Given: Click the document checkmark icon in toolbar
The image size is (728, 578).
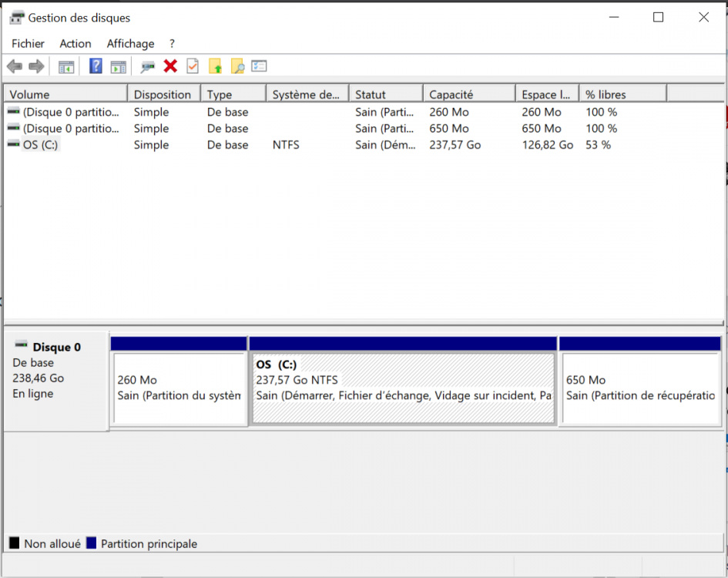Looking at the screenshot, I should tap(193, 67).
